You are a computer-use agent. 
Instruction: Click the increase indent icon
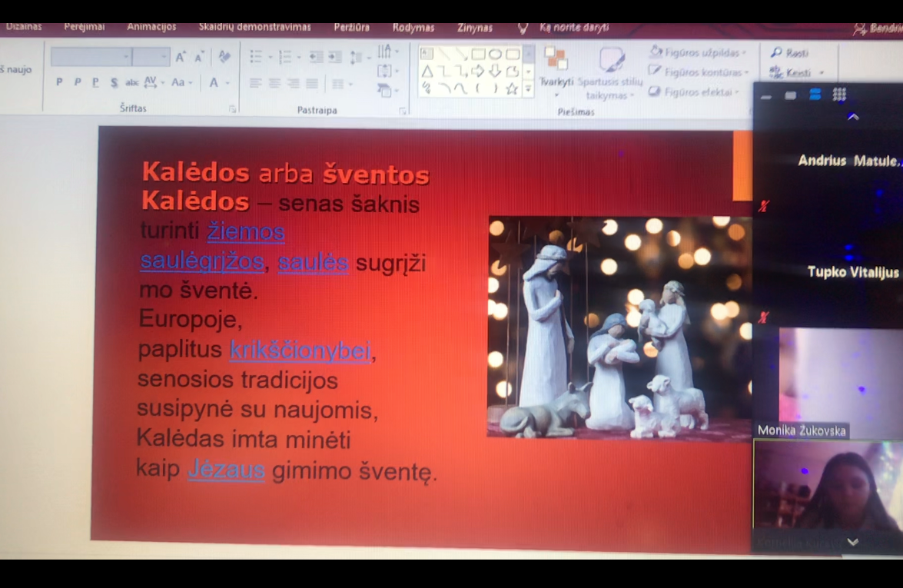335,57
